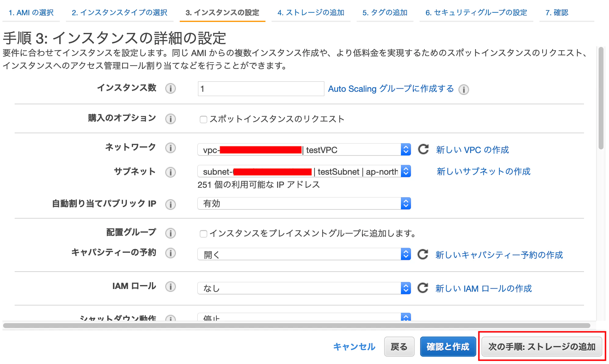Click 新しい VPC の作成 link

click(472, 150)
